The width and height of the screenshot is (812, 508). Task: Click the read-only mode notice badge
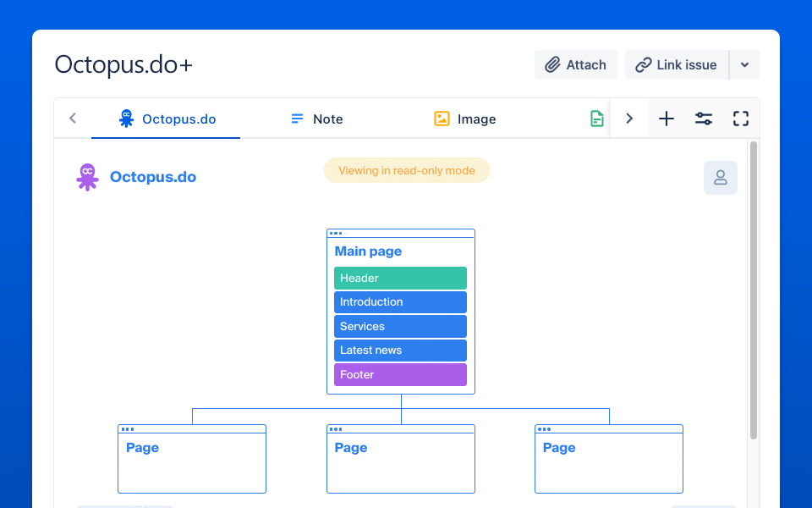(x=407, y=170)
